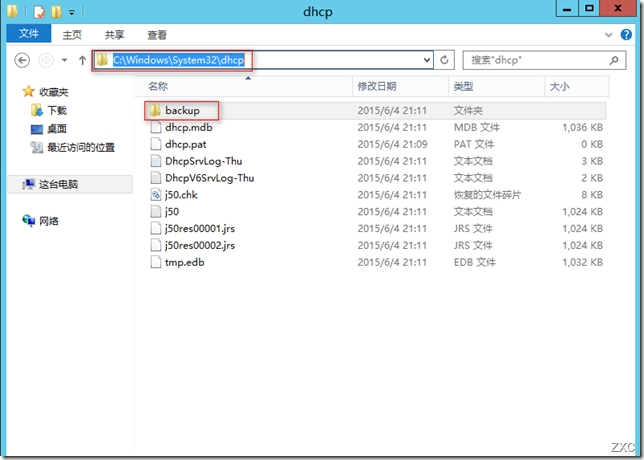Select the j50.chk file
644x460 pixels.
[181, 195]
